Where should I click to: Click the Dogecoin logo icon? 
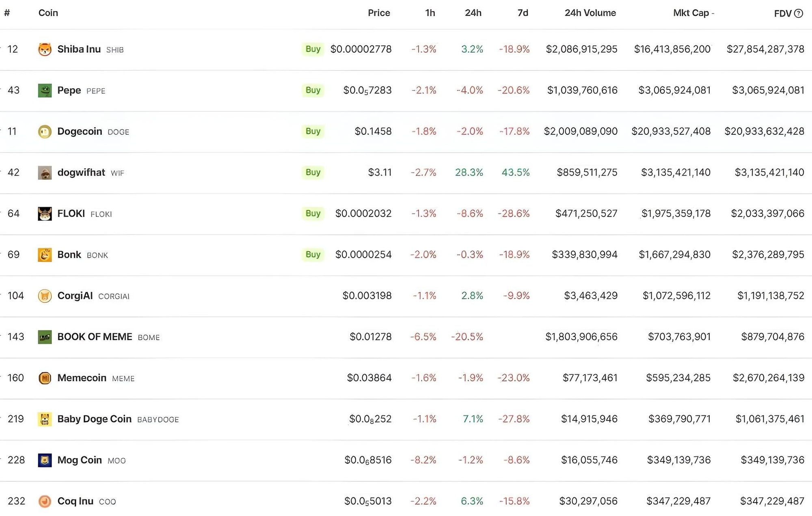[45, 132]
